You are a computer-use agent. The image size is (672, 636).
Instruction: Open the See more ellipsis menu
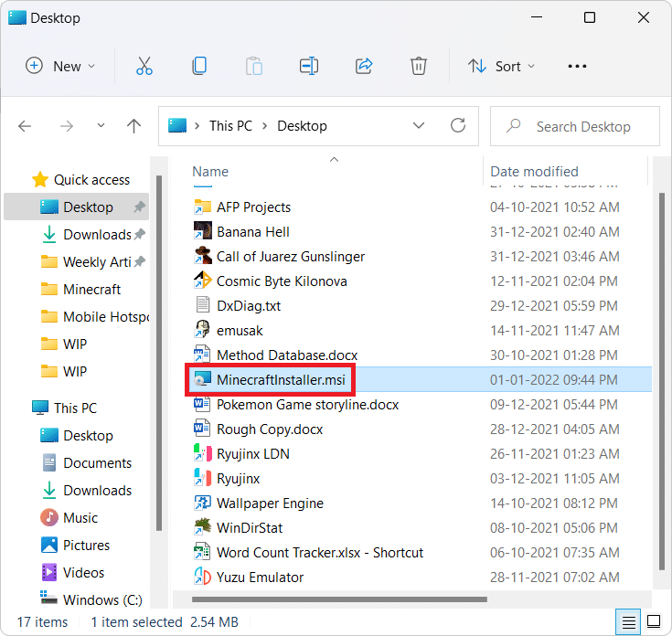[577, 66]
